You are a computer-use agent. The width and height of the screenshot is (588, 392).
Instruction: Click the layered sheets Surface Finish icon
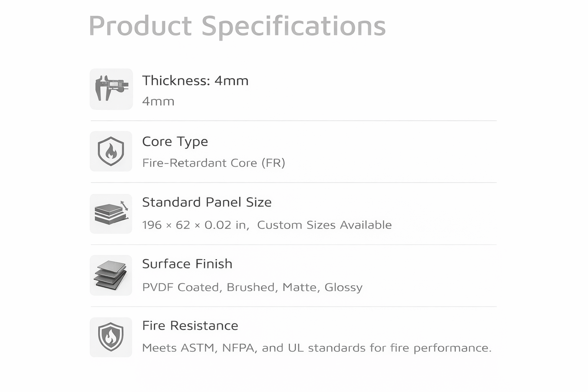tap(111, 275)
